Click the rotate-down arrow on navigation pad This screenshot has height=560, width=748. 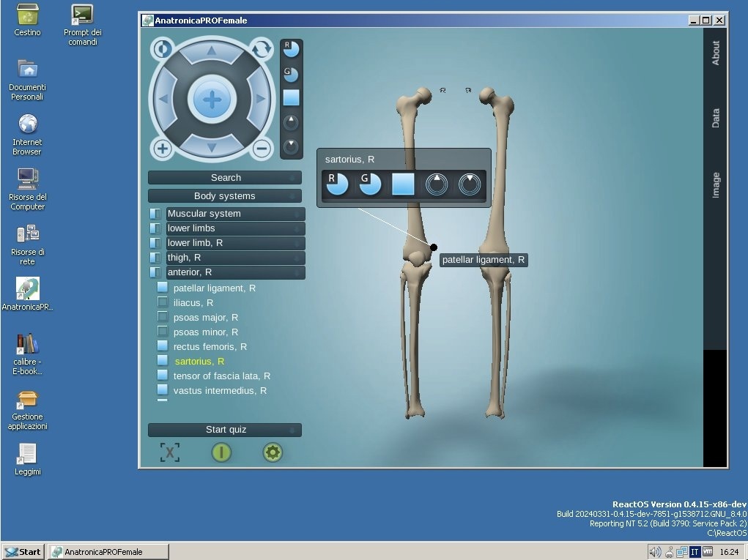coord(212,147)
